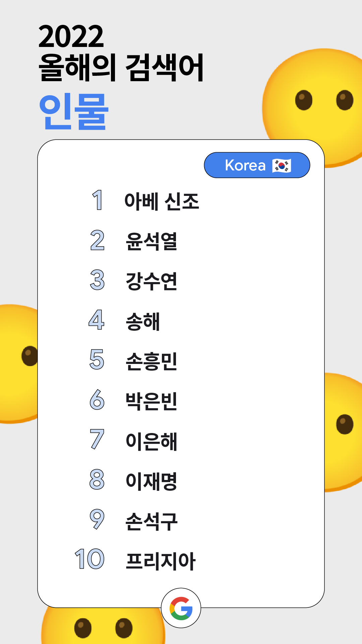Image resolution: width=362 pixels, height=644 pixels.
Task: Select the Korea region badge
Action: point(257,165)
